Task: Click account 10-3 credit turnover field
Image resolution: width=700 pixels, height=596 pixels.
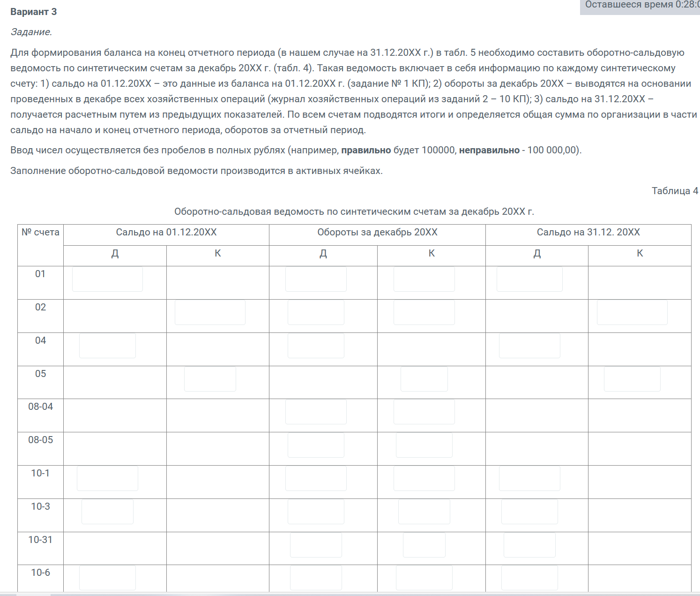Action: 424,512
